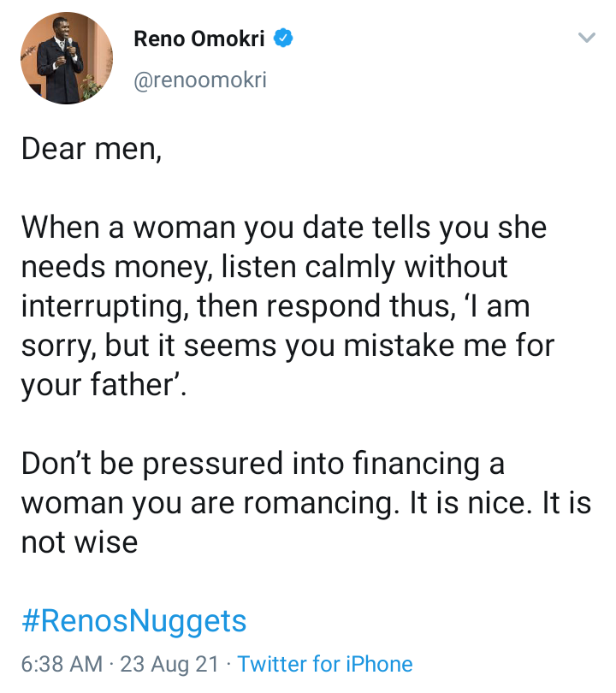Open the Twitter for iPhone source link

pos(325,664)
